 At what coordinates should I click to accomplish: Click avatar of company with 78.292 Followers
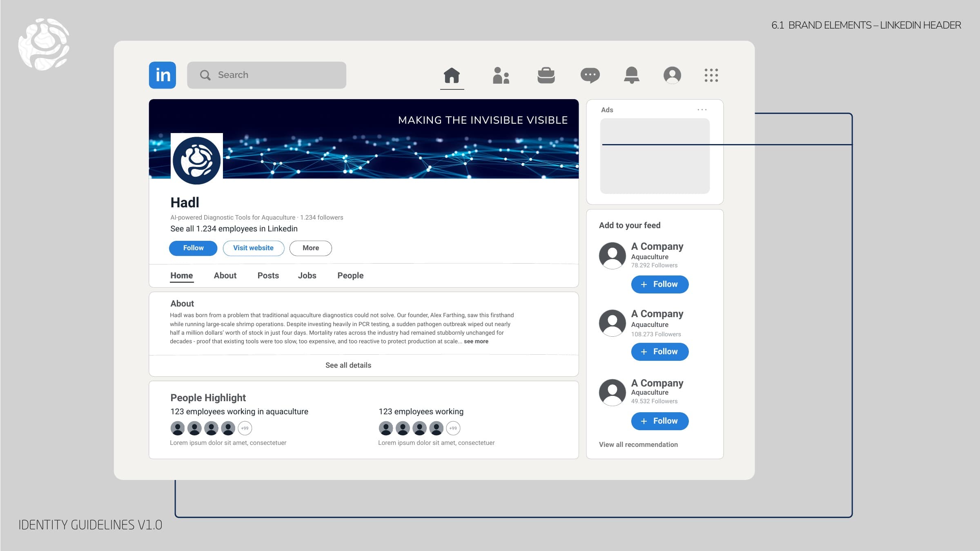point(612,256)
